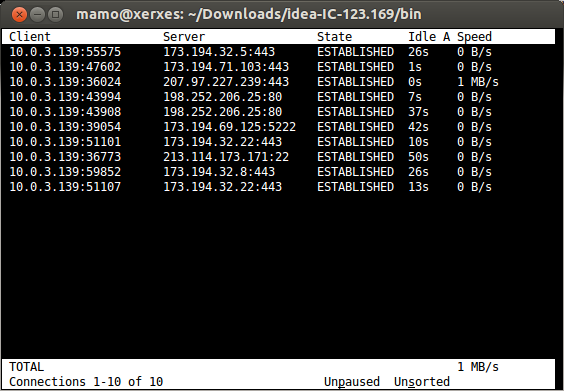Click client 10.0.3.139:59852
This screenshot has height=391, width=564.
pos(65,172)
